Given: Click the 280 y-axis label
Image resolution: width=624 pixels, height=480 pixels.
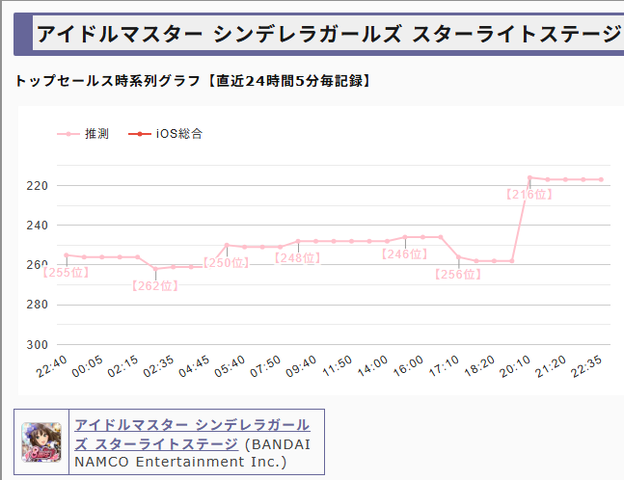Looking at the screenshot, I should coord(37,304).
